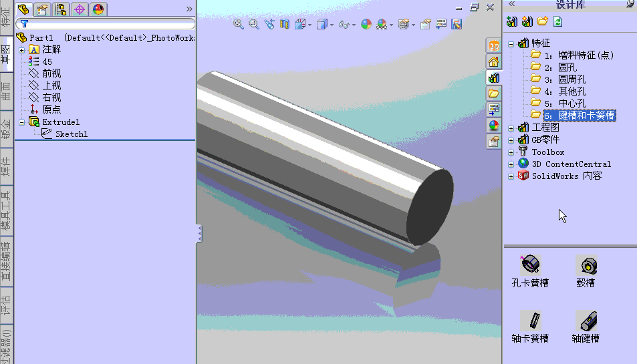Image resolution: width=637 pixels, height=364 pixels.
Task: Expand the 注解 annotations node
Action: click(22, 50)
